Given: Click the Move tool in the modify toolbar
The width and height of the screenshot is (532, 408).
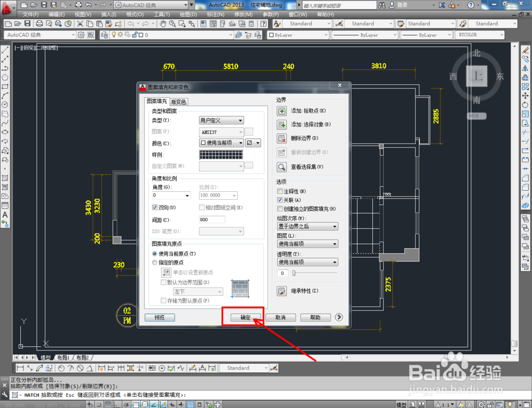Looking at the screenshot, I should pyautogui.click(x=526, y=96).
